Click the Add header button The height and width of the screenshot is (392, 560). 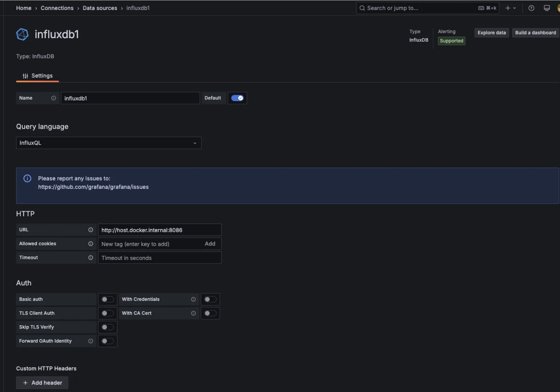[x=42, y=383]
